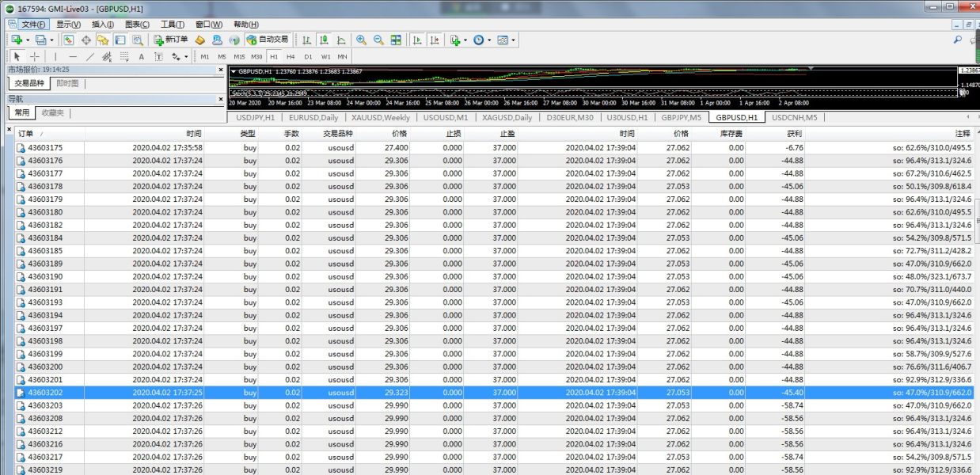Switch chart to line chart display

tap(341, 40)
